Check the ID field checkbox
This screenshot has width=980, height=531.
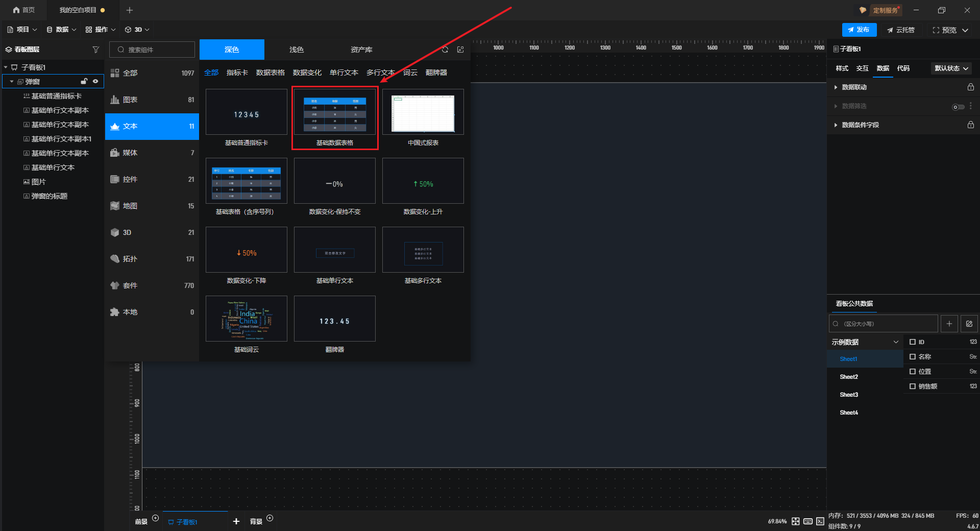913,342
